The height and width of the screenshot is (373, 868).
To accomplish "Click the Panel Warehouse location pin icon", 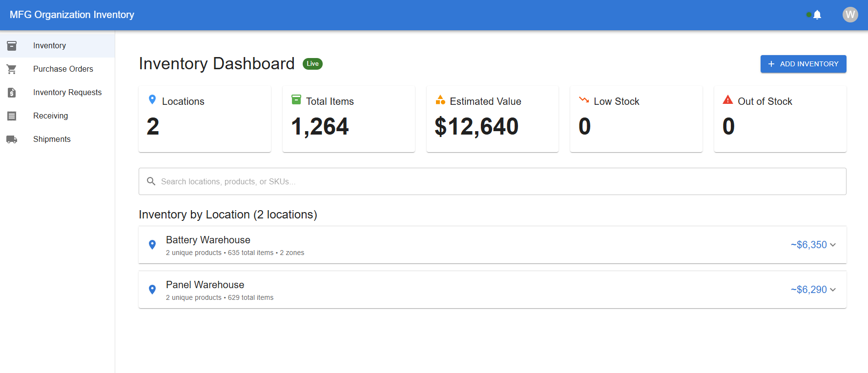I will pos(152,290).
